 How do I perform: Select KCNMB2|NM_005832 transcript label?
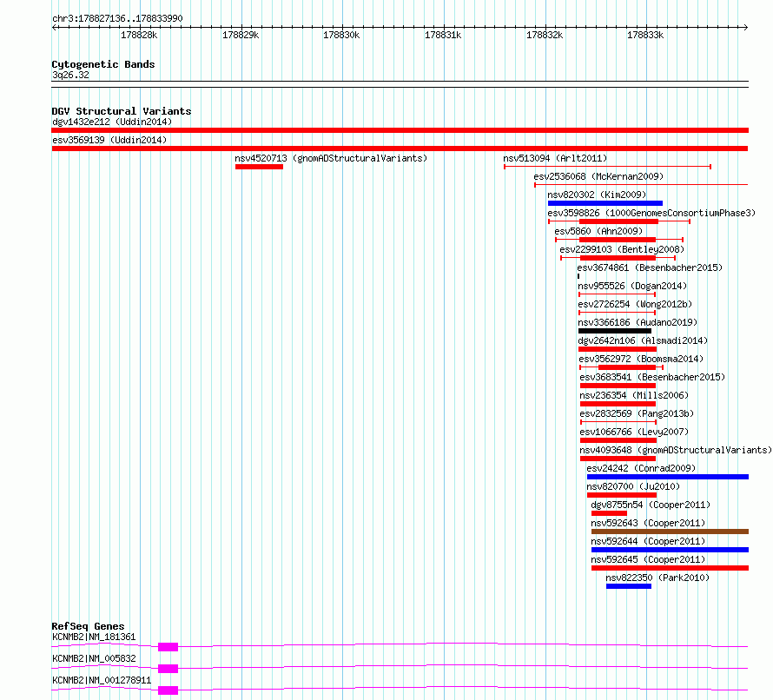tap(94, 658)
